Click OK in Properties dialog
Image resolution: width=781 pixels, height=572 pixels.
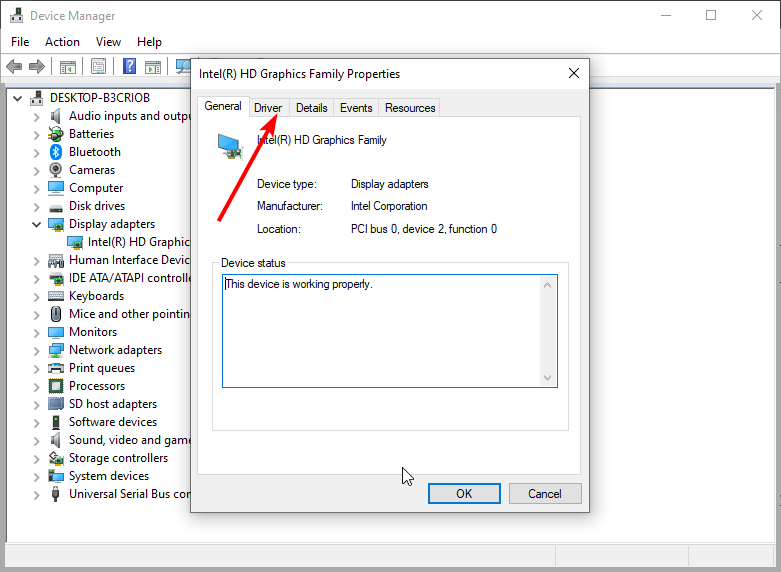[x=464, y=493]
